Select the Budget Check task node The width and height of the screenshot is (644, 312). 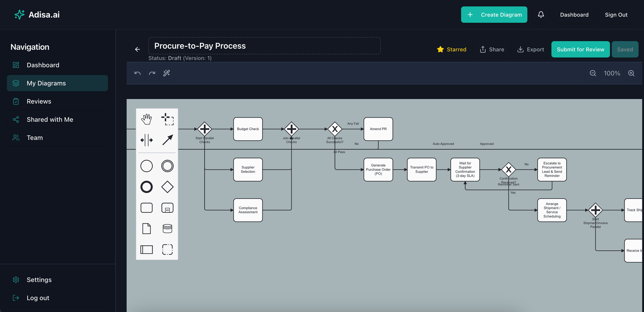[x=248, y=129]
